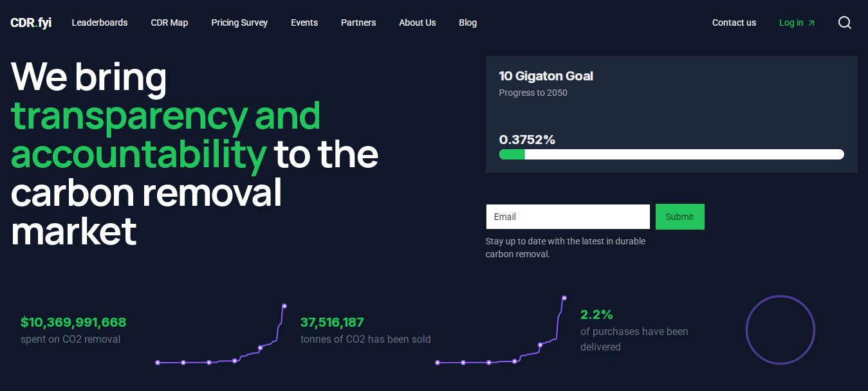Open the Events page
This screenshot has height=391, width=868.
(x=304, y=23)
